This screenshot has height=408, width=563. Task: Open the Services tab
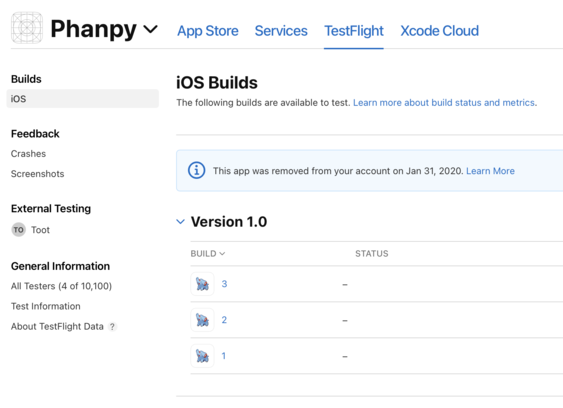click(x=281, y=31)
